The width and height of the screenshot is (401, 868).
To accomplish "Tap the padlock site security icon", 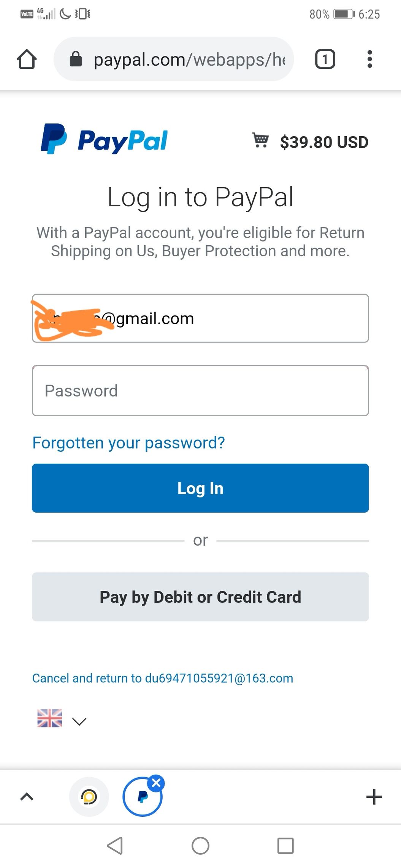I will (76, 59).
